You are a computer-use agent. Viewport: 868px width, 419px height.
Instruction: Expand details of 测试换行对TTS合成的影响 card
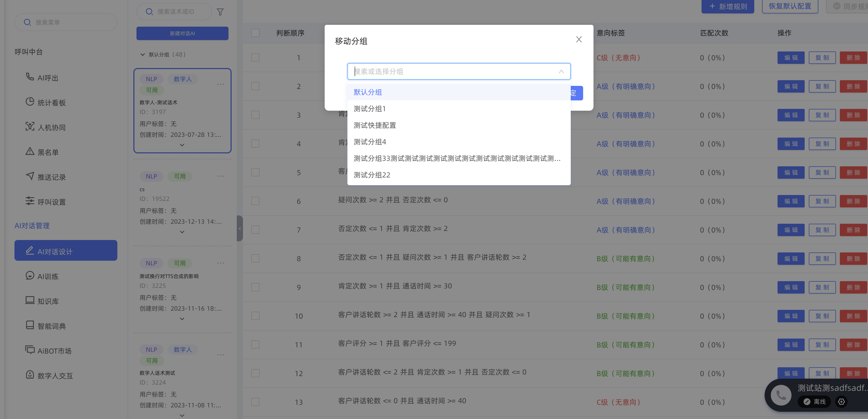pyautogui.click(x=182, y=319)
